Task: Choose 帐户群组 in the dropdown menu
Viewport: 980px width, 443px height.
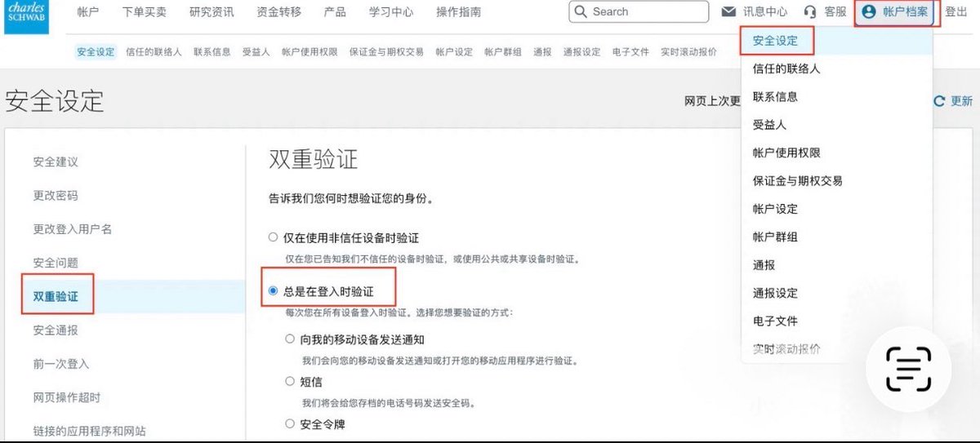Action: point(775,237)
